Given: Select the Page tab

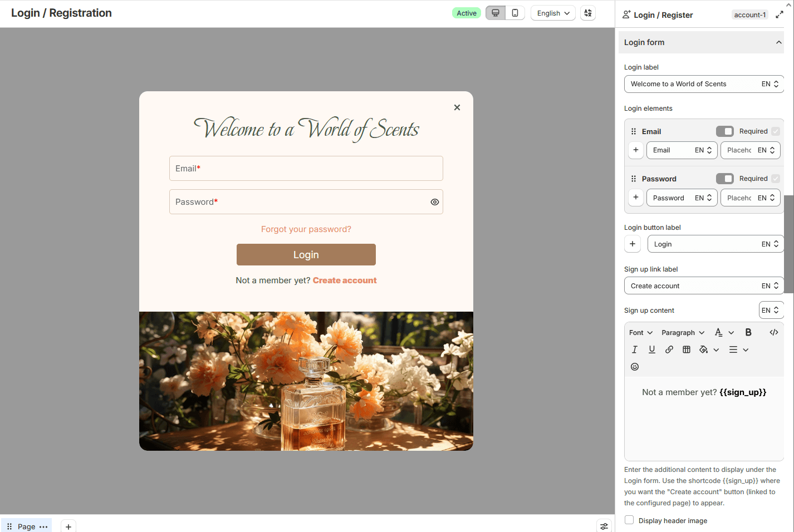Looking at the screenshot, I should coord(26,526).
